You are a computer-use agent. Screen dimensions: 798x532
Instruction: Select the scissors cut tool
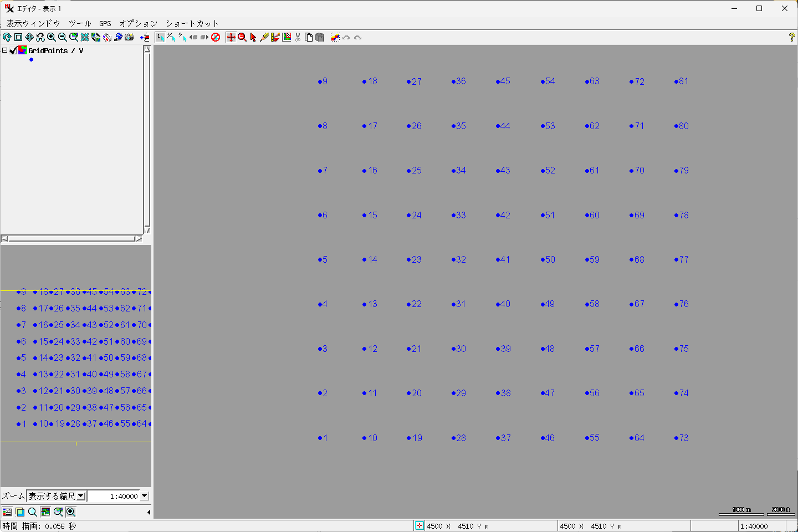[298, 37]
